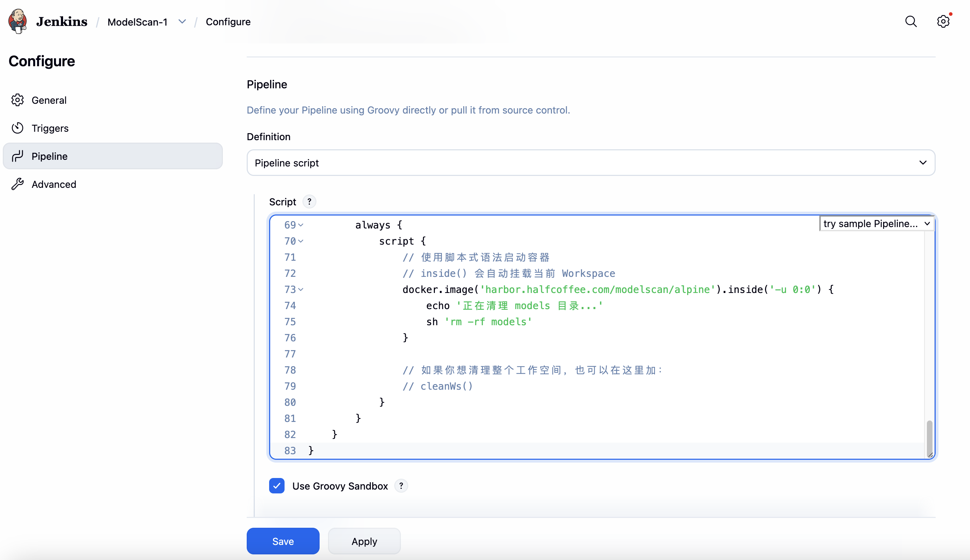Click the Triggers clock icon in sidebar
The image size is (970, 560).
(x=18, y=128)
